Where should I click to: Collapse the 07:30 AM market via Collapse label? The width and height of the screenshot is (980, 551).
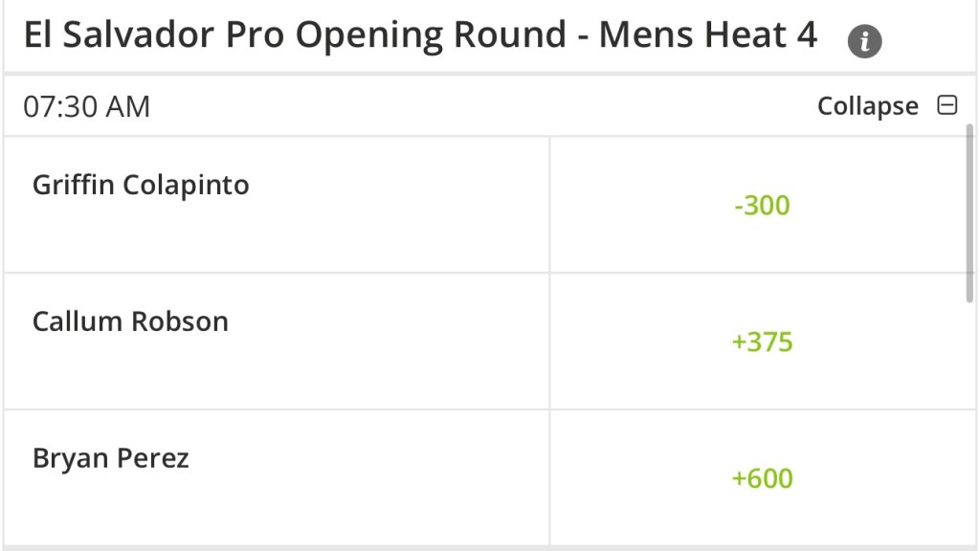(867, 106)
